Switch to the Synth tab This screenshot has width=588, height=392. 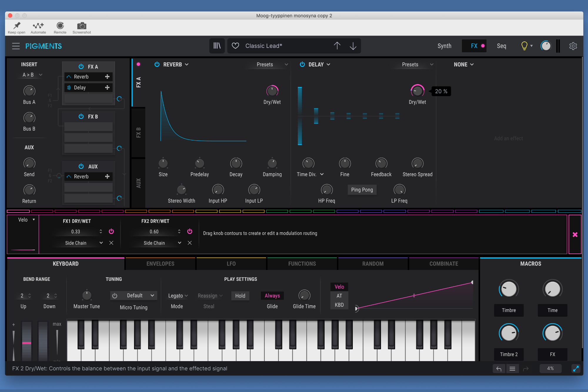(444, 46)
